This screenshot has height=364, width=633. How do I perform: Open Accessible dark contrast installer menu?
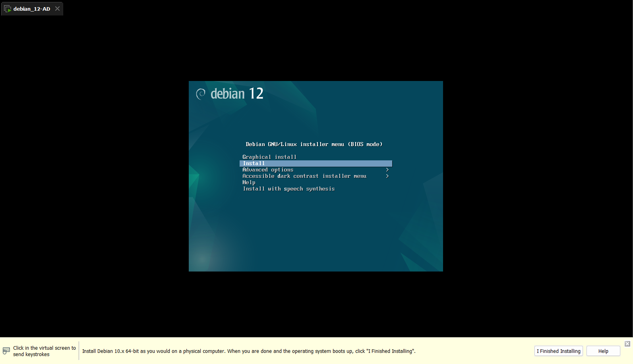(x=304, y=176)
